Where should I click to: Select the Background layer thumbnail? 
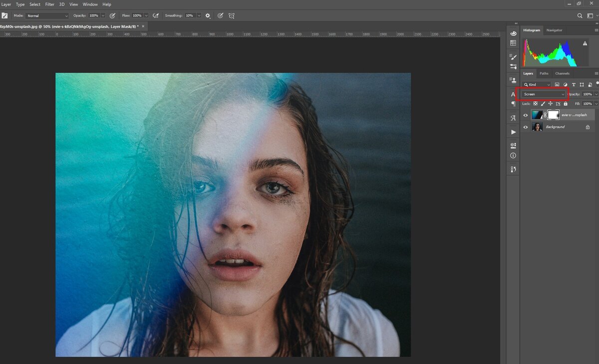[x=537, y=127]
